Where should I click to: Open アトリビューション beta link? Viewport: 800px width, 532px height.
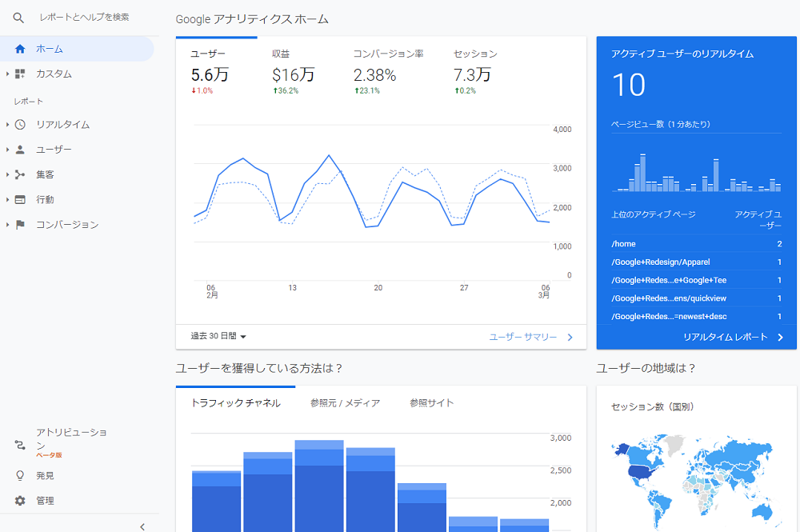click(x=71, y=442)
